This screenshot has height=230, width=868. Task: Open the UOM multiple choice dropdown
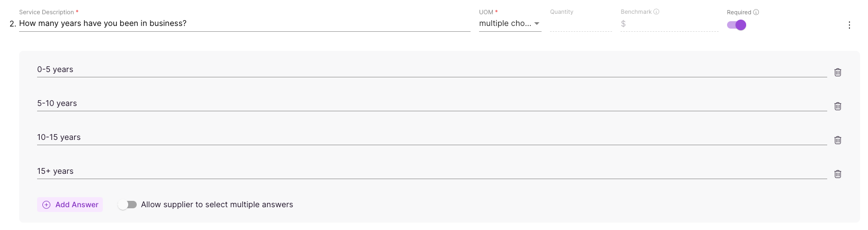pos(510,23)
